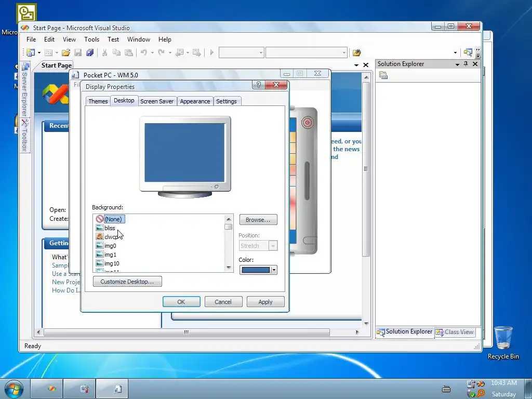Open the New Project dropdown arrow
This screenshot has height=399, width=532.
[39, 52]
